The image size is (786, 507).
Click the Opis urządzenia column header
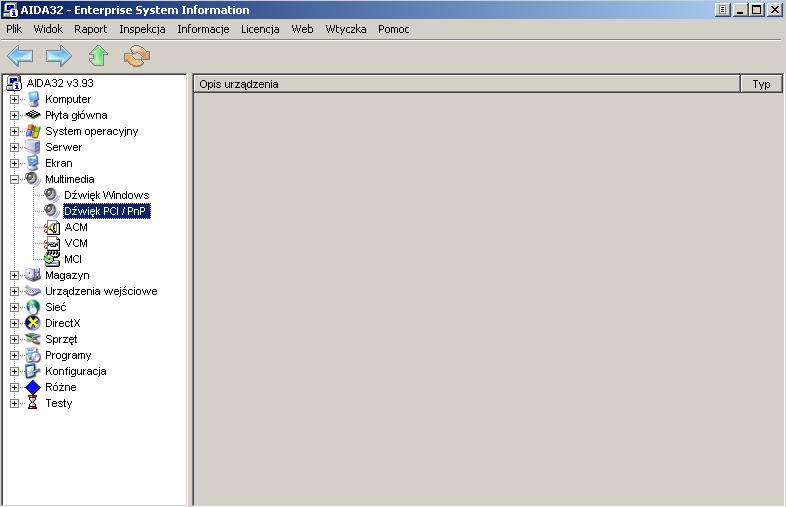tap(465, 84)
